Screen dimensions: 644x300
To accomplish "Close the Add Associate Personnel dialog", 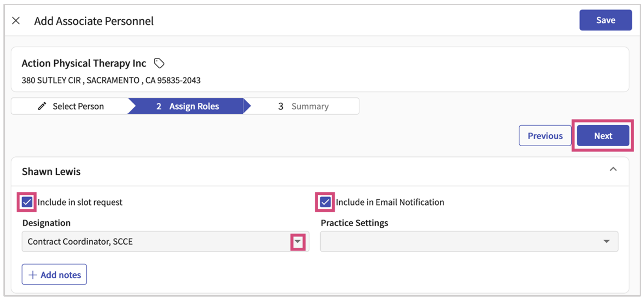I will click(16, 21).
